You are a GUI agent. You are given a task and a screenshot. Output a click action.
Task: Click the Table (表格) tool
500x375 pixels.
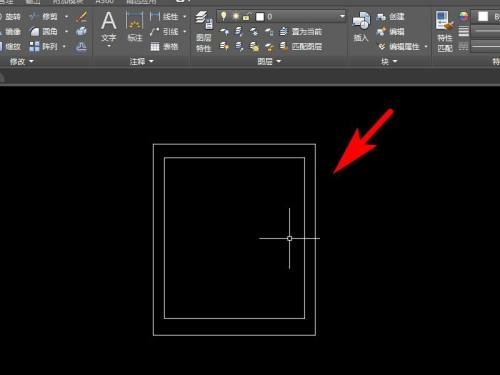coord(165,47)
